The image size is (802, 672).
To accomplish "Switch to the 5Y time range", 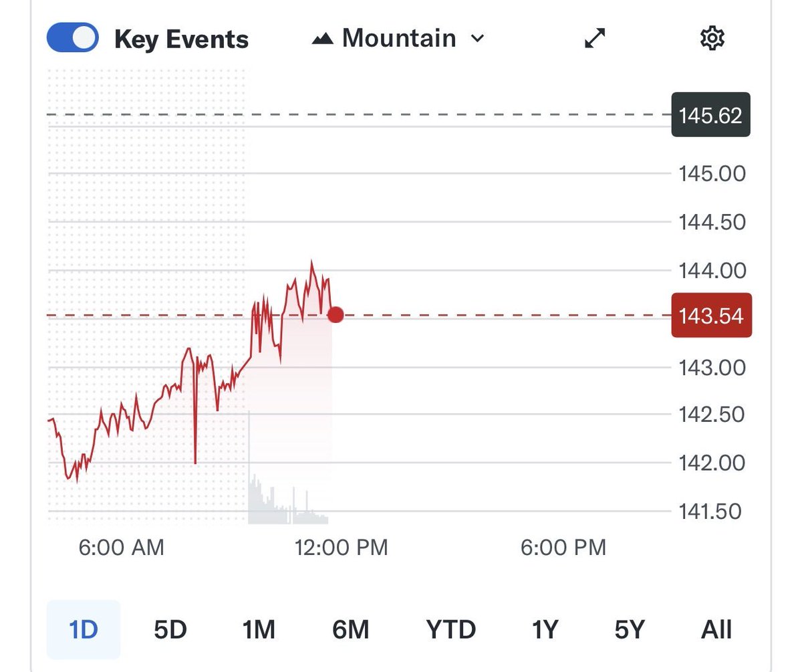I will coord(630,629).
